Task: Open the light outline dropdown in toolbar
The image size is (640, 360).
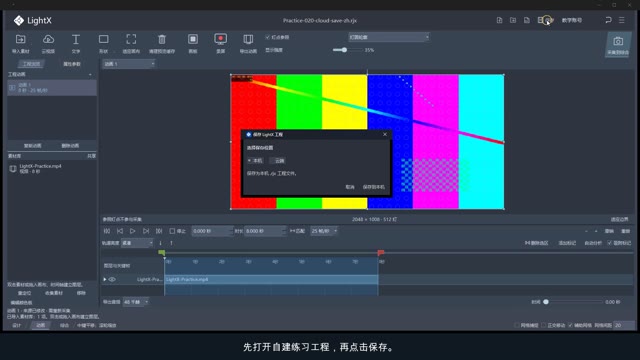Action: pyautogui.click(x=389, y=37)
